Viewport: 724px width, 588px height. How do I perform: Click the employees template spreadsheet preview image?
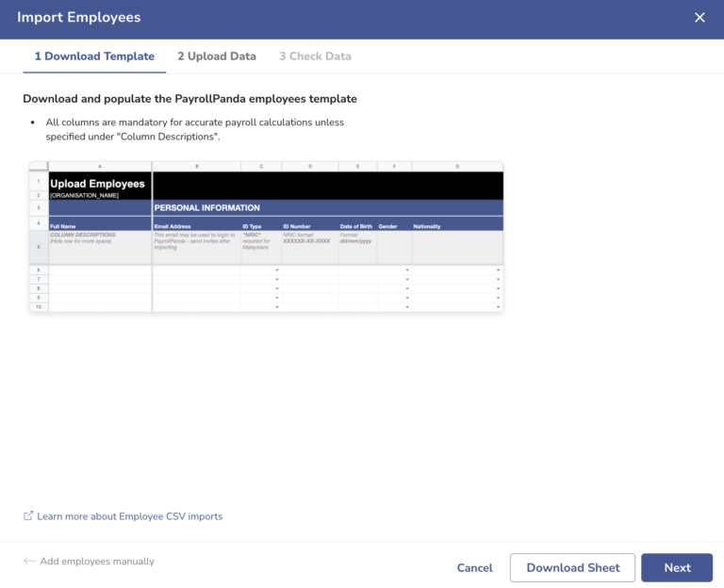point(267,237)
